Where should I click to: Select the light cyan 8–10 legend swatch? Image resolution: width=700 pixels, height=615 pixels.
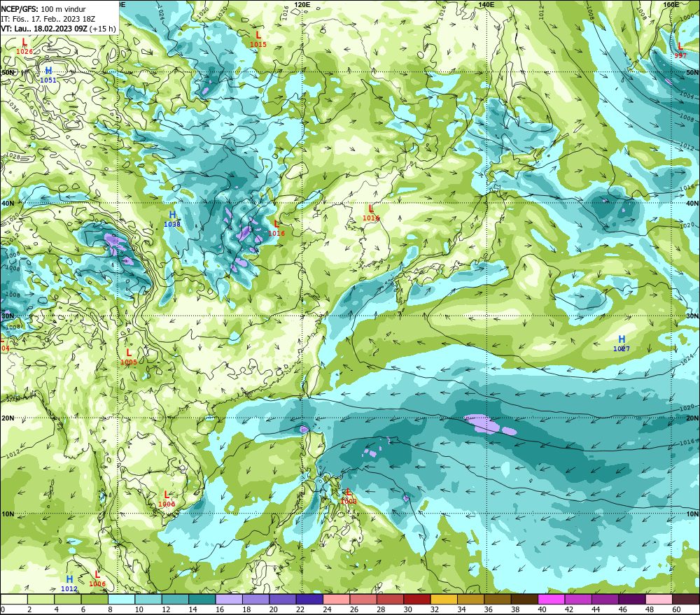pos(121,599)
